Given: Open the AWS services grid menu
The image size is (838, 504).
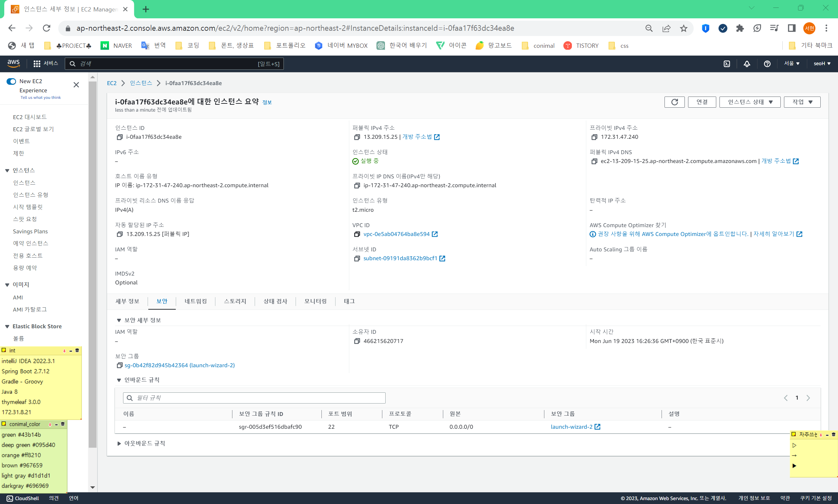Looking at the screenshot, I should tap(37, 63).
